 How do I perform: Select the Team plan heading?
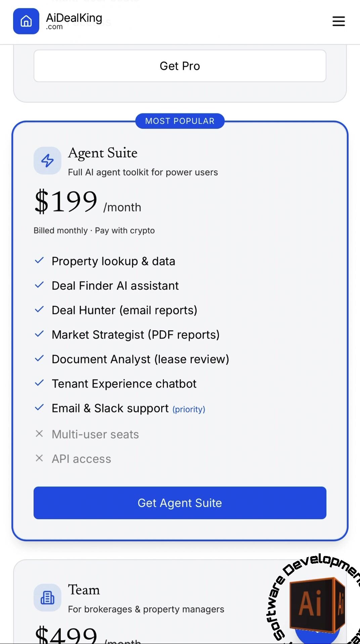click(x=84, y=590)
